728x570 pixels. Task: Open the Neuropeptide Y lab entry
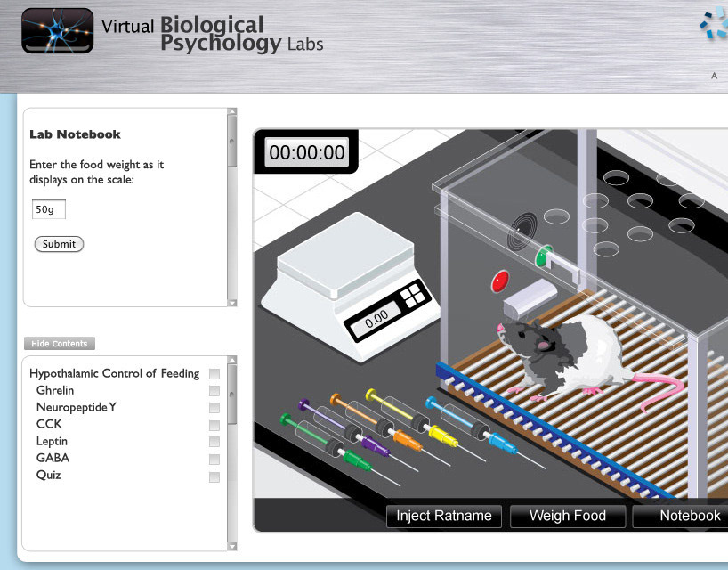click(77, 407)
